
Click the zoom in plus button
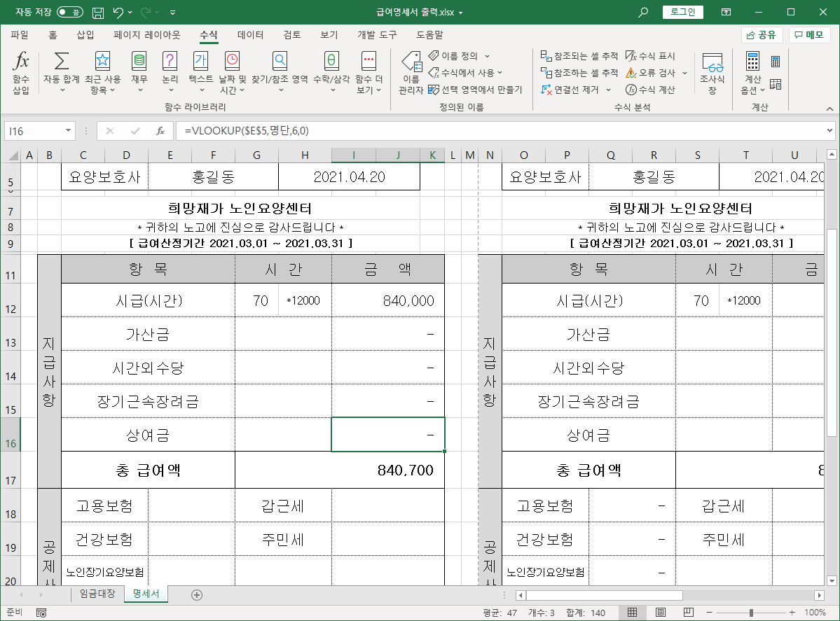[792, 613]
